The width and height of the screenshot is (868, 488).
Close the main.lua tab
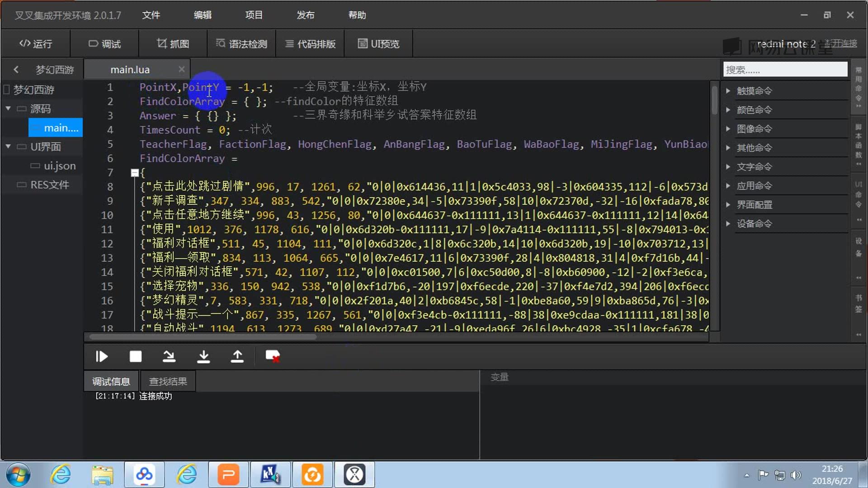(x=181, y=69)
